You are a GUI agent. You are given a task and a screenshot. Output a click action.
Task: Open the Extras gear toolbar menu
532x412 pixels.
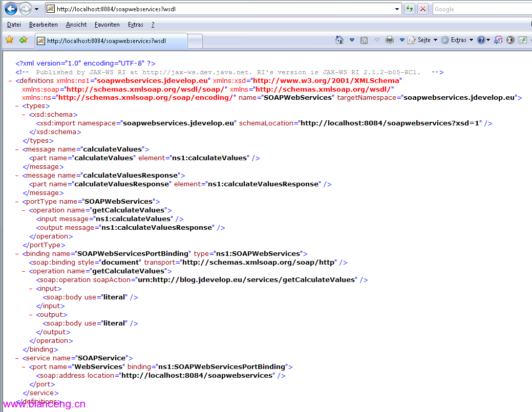pyautogui.click(x=457, y=40)
